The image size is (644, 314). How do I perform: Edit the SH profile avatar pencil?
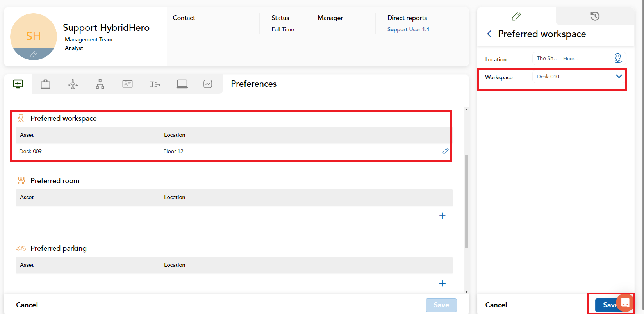point(34,54)
